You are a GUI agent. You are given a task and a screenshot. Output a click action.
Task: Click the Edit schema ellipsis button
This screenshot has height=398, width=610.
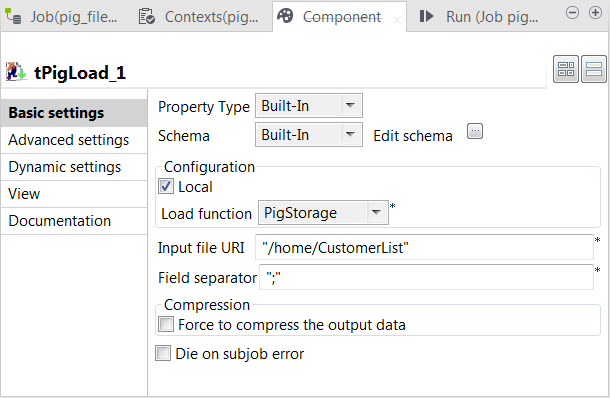(475, 131)
